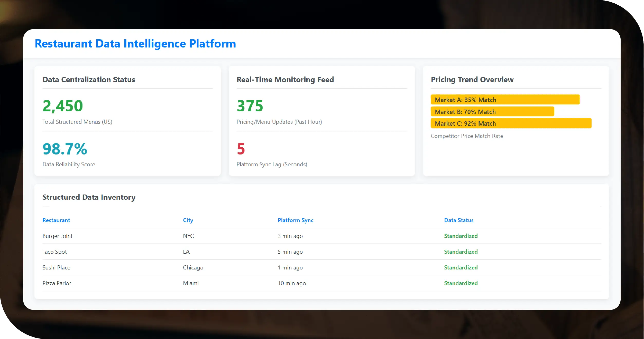The image size is (644, 339).
Task: Click Standardized status for Pizza Parlor
Action: point(461,283)
